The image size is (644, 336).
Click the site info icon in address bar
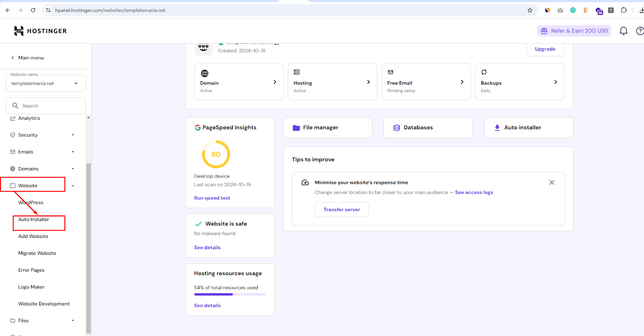(48, 10)
